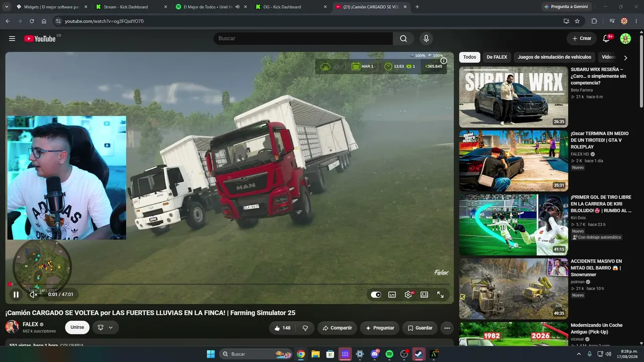Open Spotify from the taskbar
Image resolution: width=644 pixels, height=362 pixels.
tap(389, 354)
